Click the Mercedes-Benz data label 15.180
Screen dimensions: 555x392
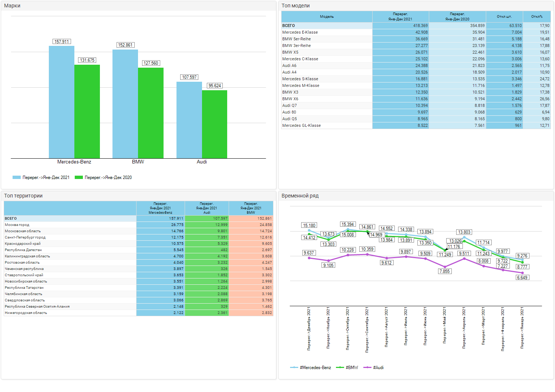click(x=309, y=226)
